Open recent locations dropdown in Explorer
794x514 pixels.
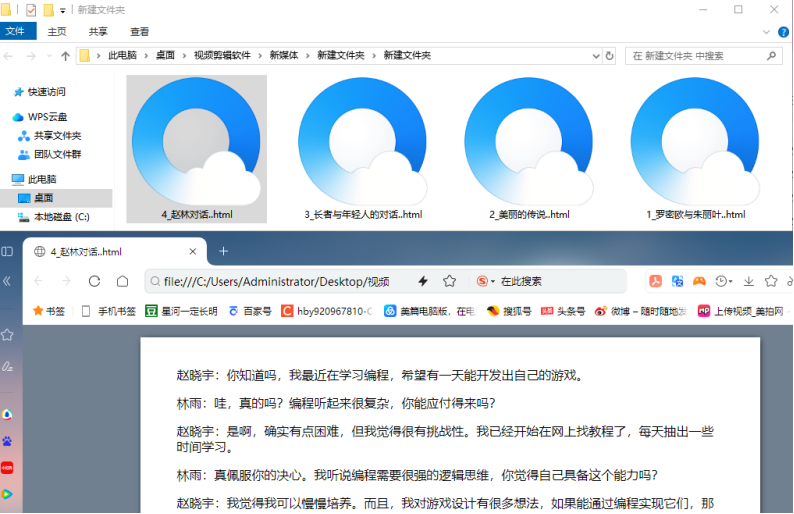tap(49, 56)
